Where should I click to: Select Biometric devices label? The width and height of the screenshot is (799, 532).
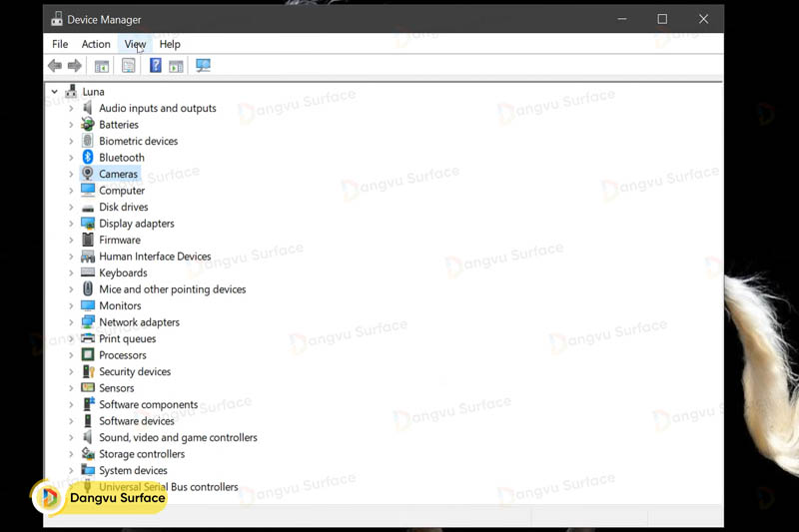(x=138, y=141)
